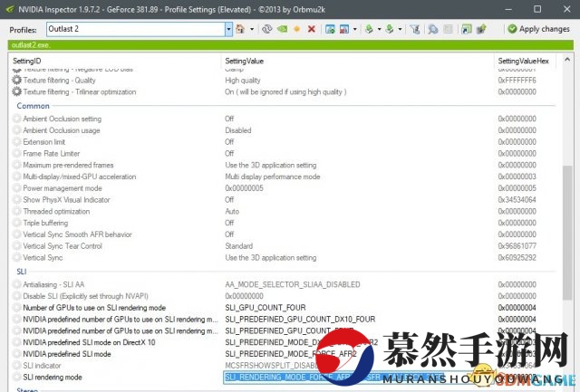Click the last icon before Apply changes
Screen dimensions: 580x392
(x=481, y=29)
